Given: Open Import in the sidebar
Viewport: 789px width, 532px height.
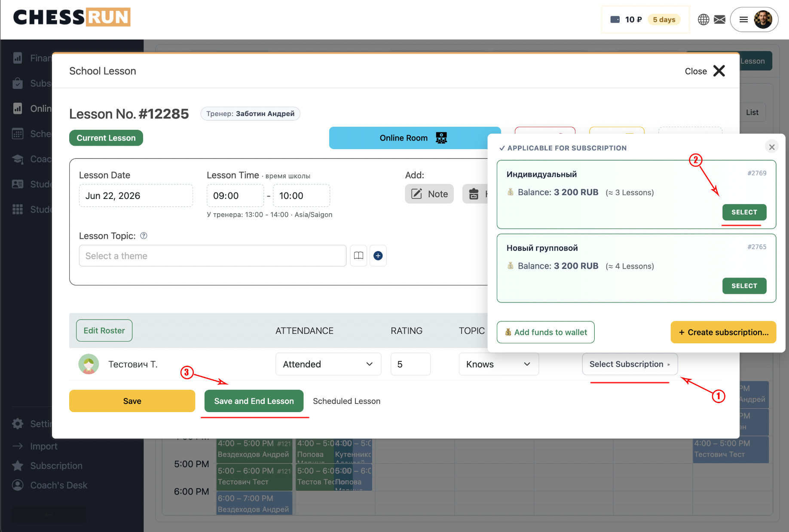Looking at the screenshot, I should [35, 446].
